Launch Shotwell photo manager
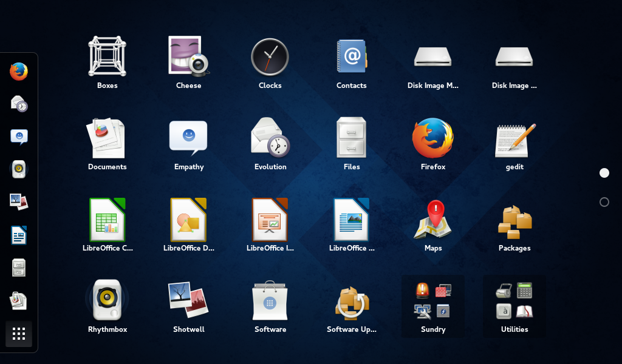The width and height of the screenshot is (622, 364). coord(188,300)
